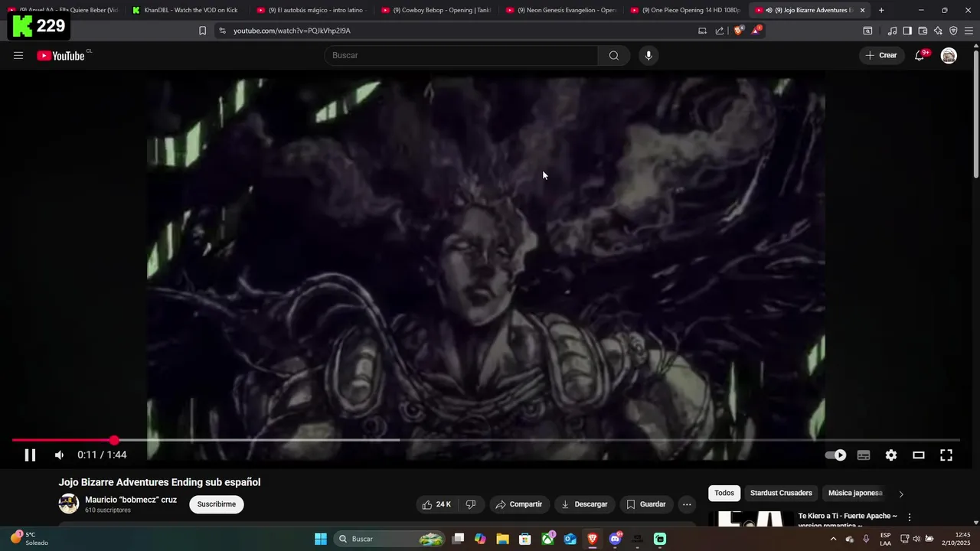Open the browser tab search icon
Viewport: 980px width, 551px height.
(x=867, y=31)
